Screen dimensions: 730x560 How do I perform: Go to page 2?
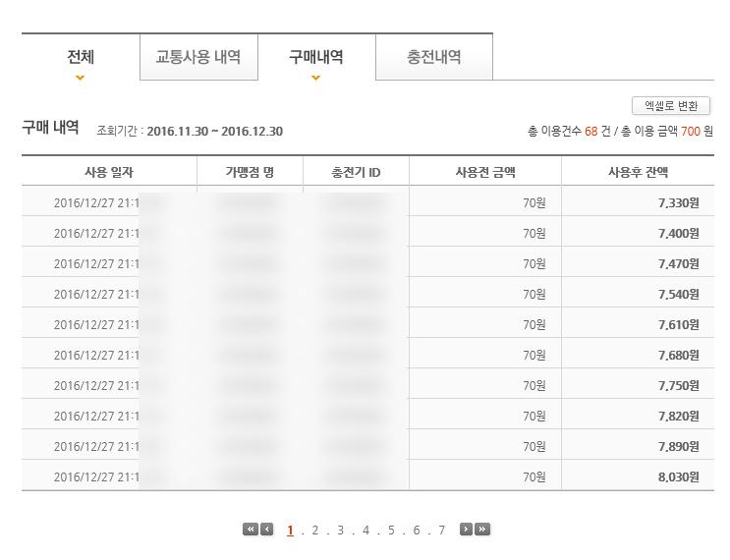click(x=315, y=531)
